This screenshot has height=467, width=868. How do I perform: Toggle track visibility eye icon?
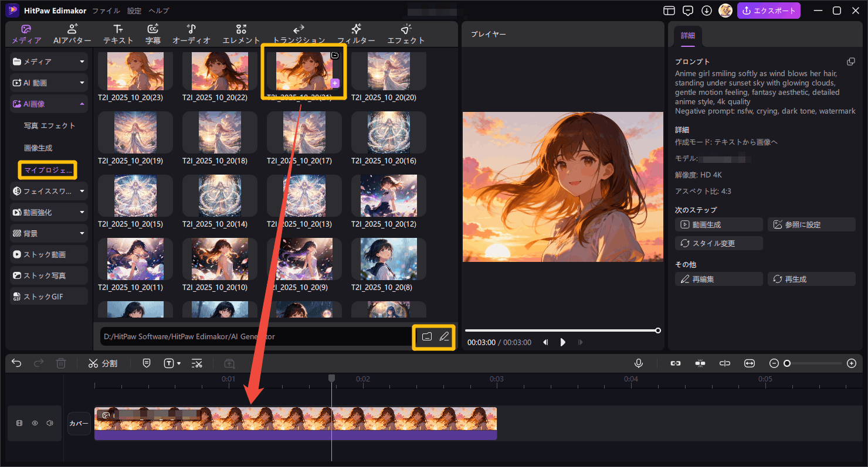(x=35, y=423)
